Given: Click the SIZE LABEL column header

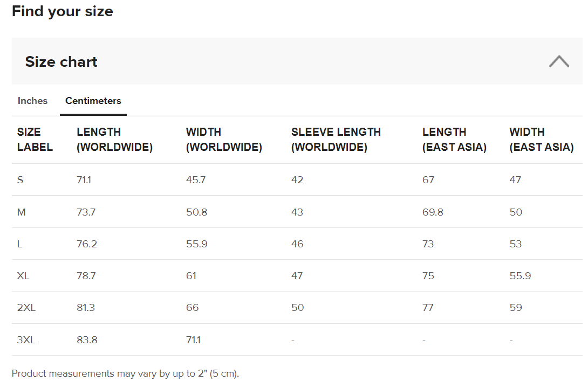Looking at the screenshot, I should (35, 140).
